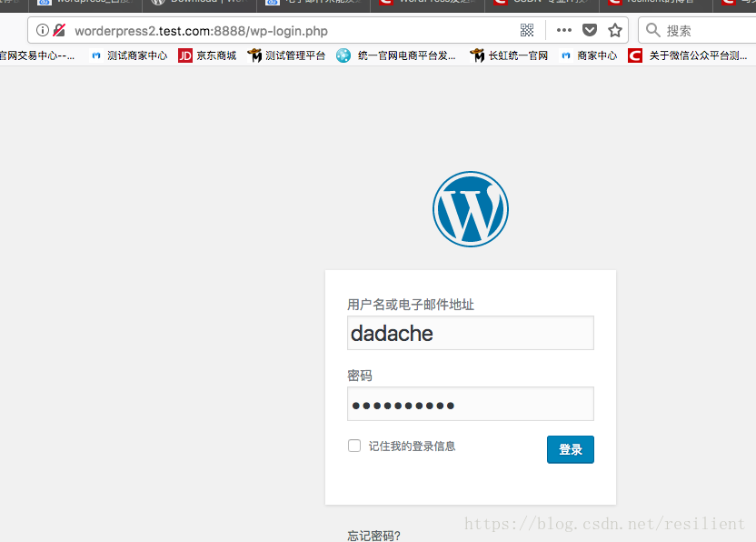Switch to the Download WordPress browser tab
The width and height of the screenshot is (756, 542).
(x=199, y=5)
